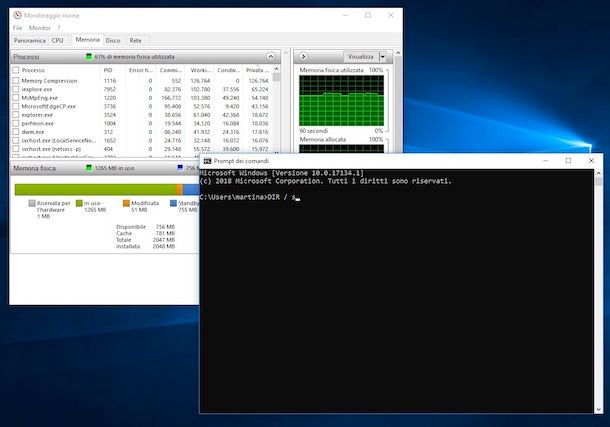The image size is (610, 427).
Task: Check the MsMpEng.exe process checkbox
Action: [16, 98]
